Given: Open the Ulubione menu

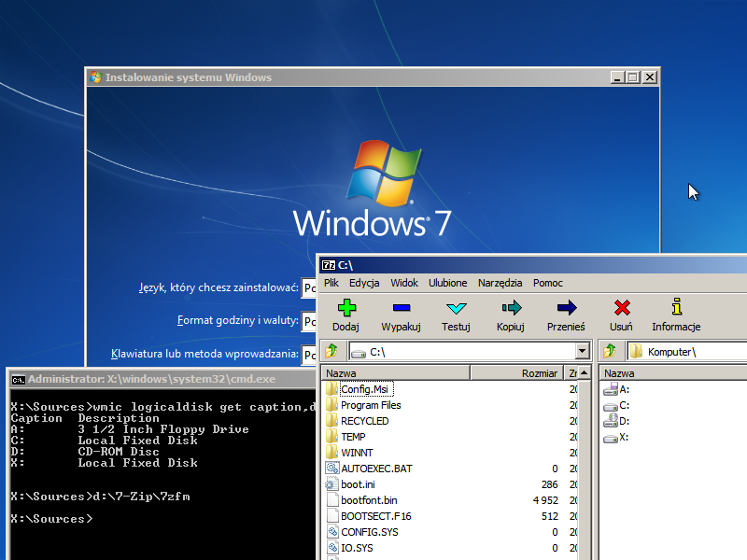Looking at the screenshot, I should coord(448,283).
